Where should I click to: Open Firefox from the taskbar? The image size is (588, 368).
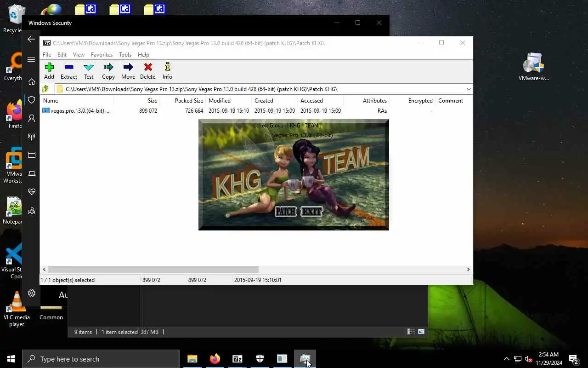(215, 359)
